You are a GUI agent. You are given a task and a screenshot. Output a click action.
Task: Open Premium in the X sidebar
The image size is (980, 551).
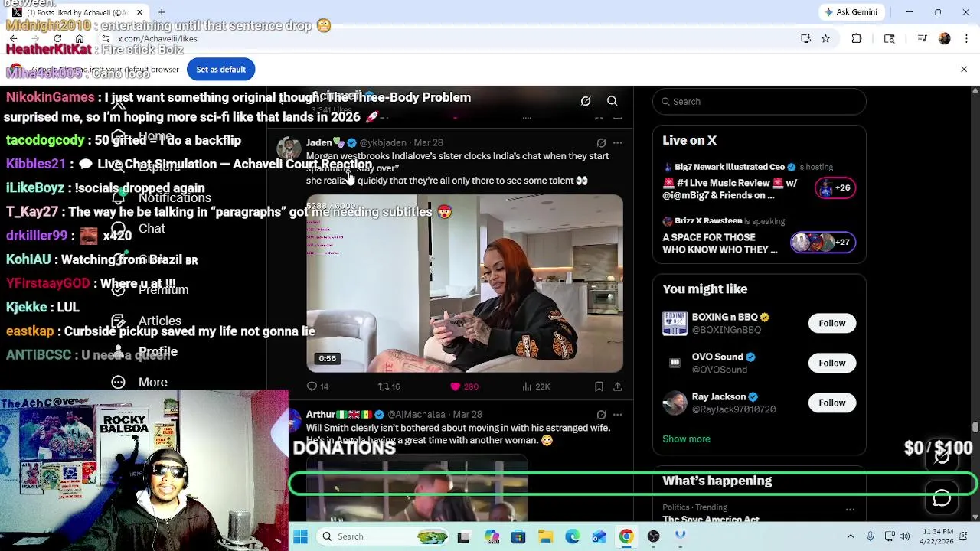[x=150, y=289]
